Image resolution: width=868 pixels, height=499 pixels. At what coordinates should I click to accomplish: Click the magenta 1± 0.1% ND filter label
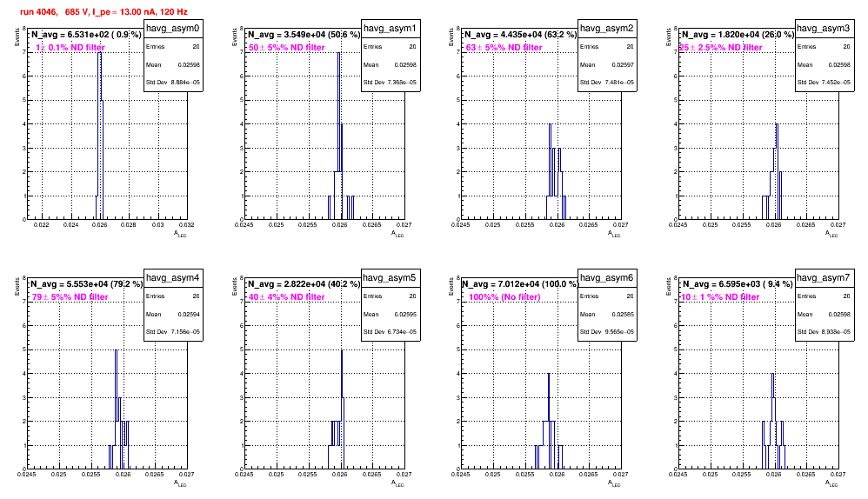pyautogui.click(x=70, y=48)
